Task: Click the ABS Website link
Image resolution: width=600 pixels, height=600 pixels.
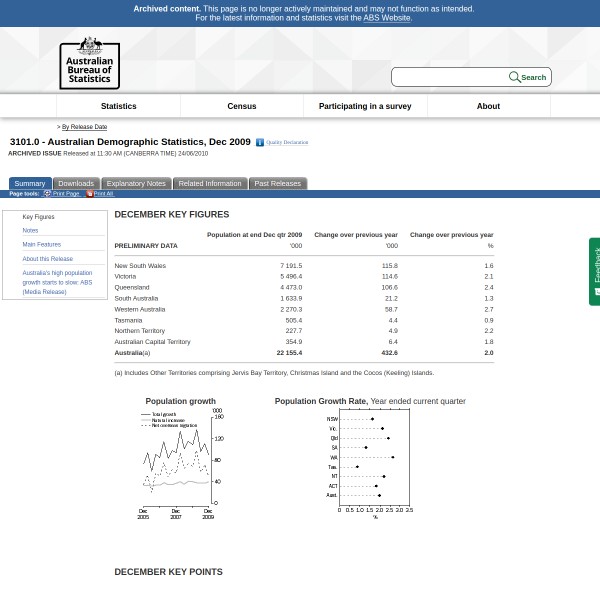Action: click(386, 18)
